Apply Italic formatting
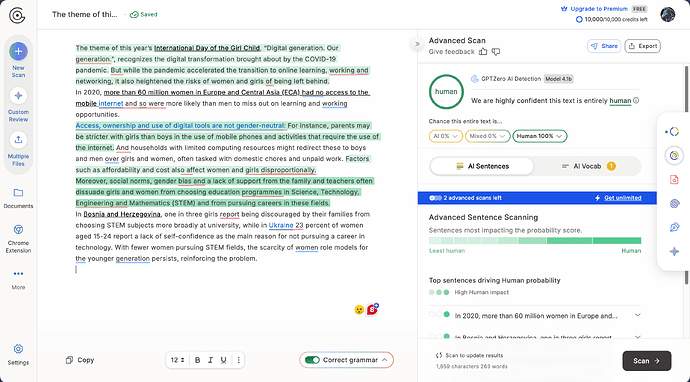The image size is (690, 382). click(x=210, y=360)
